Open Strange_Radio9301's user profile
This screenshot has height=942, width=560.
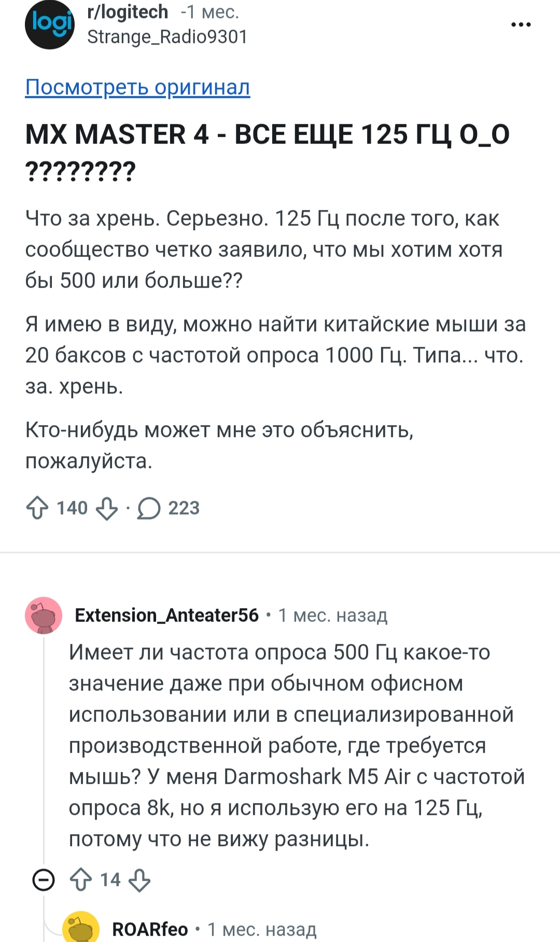(167, 37)
